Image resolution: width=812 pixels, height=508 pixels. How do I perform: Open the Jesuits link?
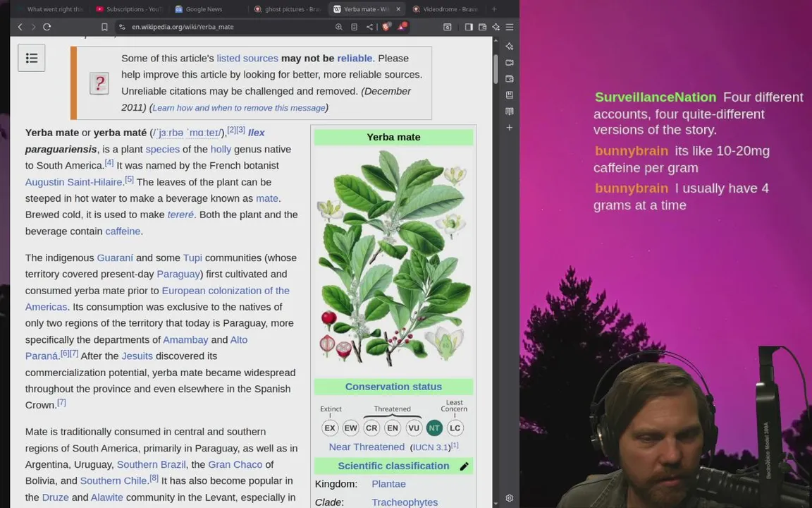tap(137, 356)
